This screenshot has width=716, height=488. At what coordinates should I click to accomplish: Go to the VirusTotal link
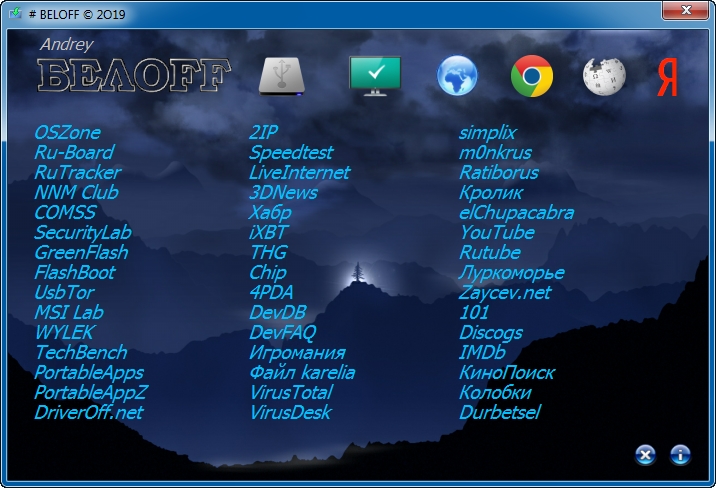(290, 392)
